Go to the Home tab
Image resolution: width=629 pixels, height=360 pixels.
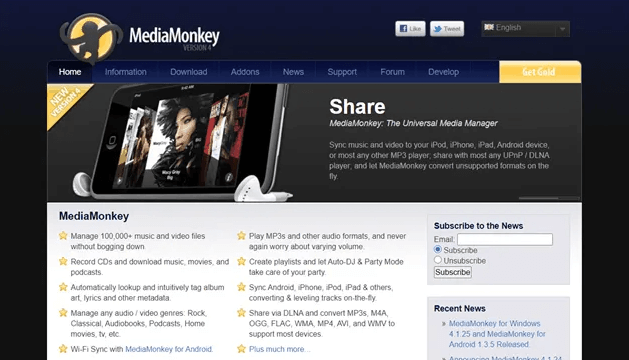[x=70, y=72]
